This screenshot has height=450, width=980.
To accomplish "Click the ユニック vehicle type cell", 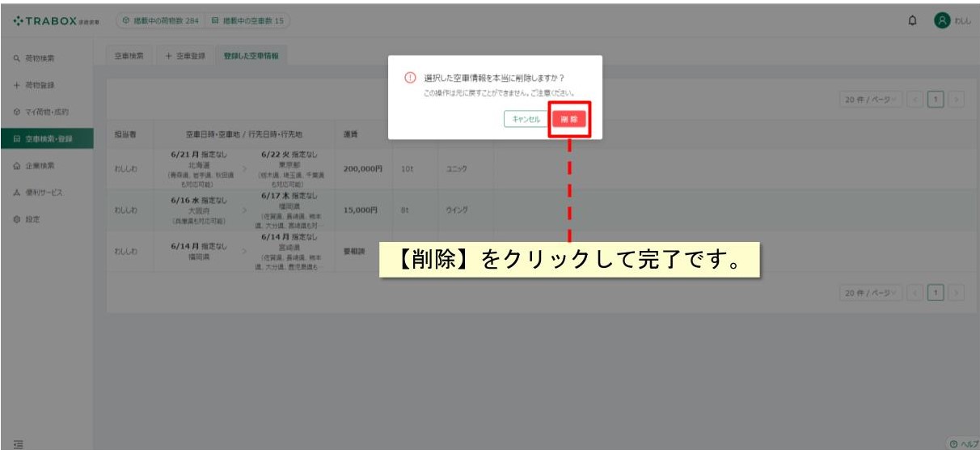I will point(458,171).
